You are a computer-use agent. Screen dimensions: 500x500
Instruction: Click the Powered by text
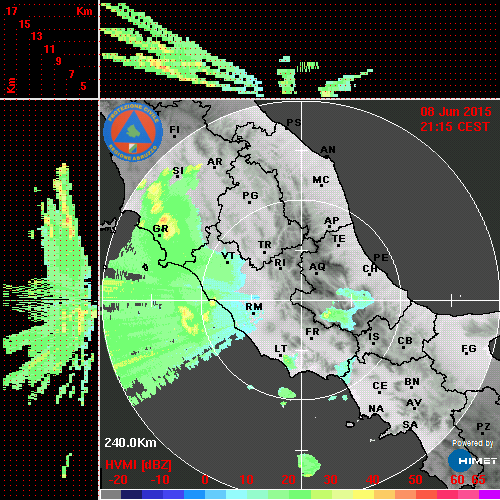[473, 443]
